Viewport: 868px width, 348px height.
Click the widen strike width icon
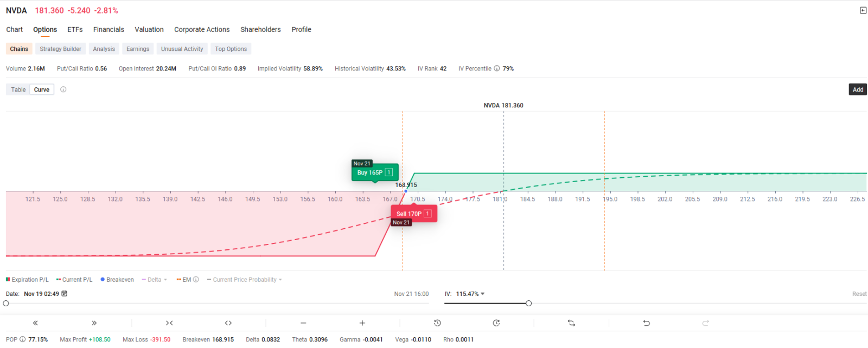click(x=228, y=323)
